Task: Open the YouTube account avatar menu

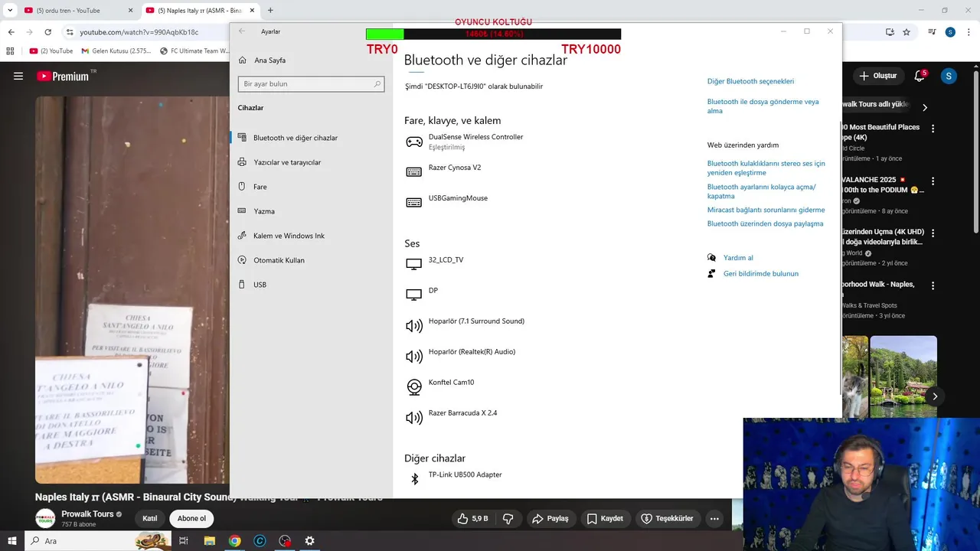Action: click(x=949, y=76)
